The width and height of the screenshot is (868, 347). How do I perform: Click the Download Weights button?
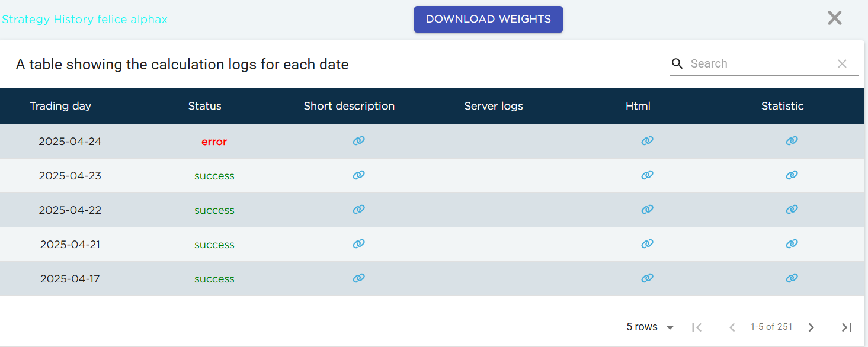(x=488, y=19)
